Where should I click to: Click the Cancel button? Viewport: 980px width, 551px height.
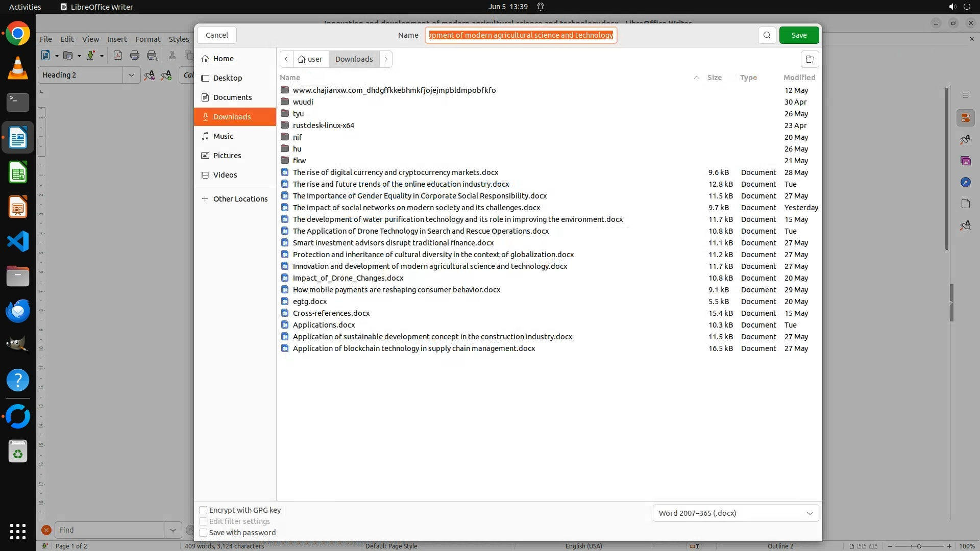216,35
